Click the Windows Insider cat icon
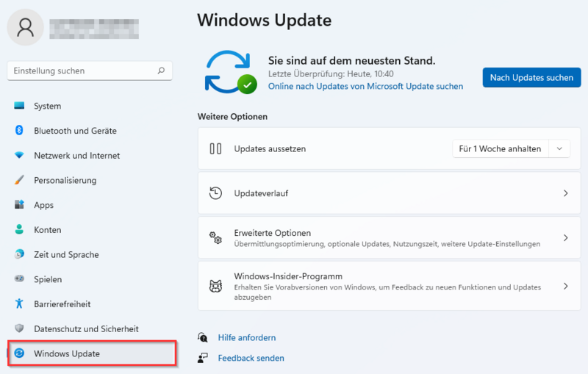Image resolution: width=588 pixels, height=374 pixels. tap(215, 287)
